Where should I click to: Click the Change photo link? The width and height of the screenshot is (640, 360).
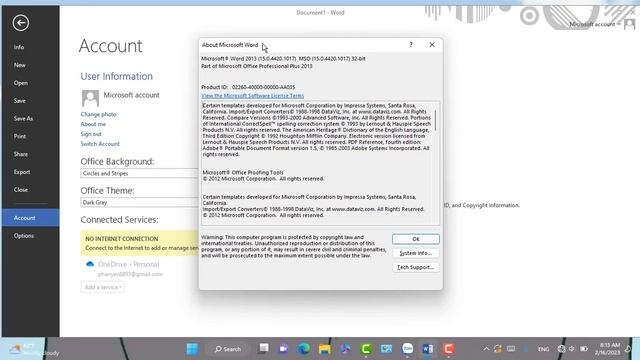click(x=98, y=114)
